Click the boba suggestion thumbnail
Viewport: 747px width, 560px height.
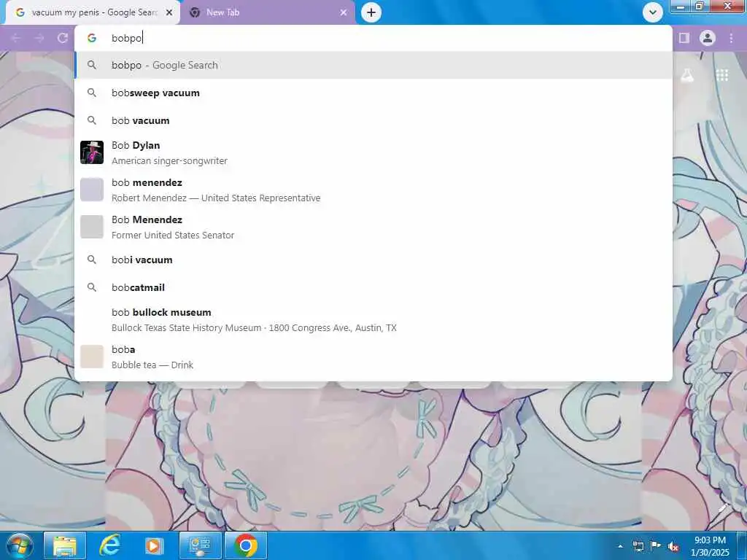(x=92, y=357)
